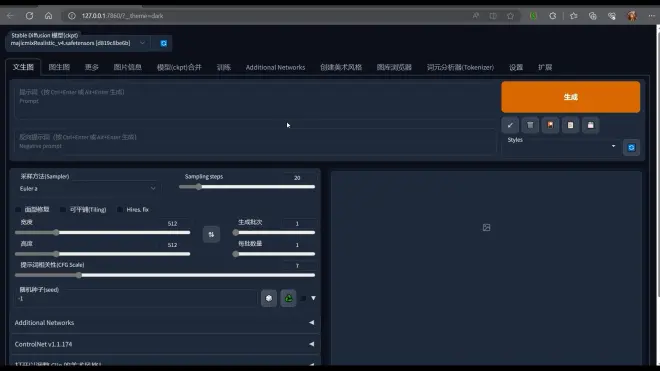Go to browser home page
This screenshot has width=660, height=371.
48,16
